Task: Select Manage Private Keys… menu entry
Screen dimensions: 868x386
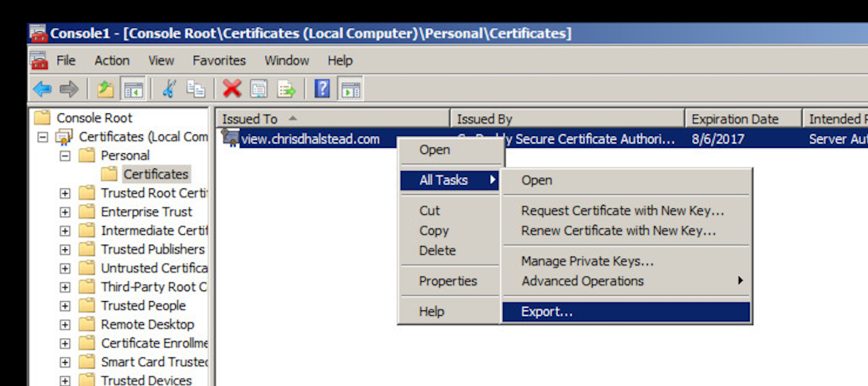Action: pyautogui.click(x=587, y=261)
